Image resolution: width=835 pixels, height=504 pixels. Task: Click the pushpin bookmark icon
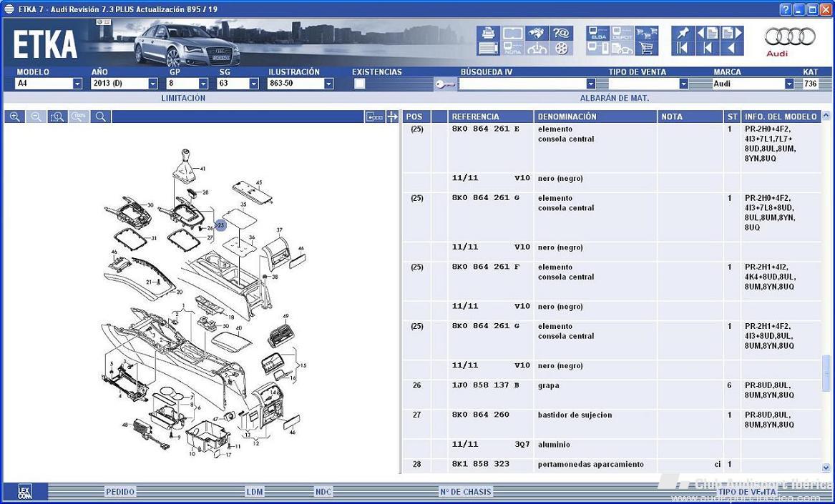(x=683, y=33)
